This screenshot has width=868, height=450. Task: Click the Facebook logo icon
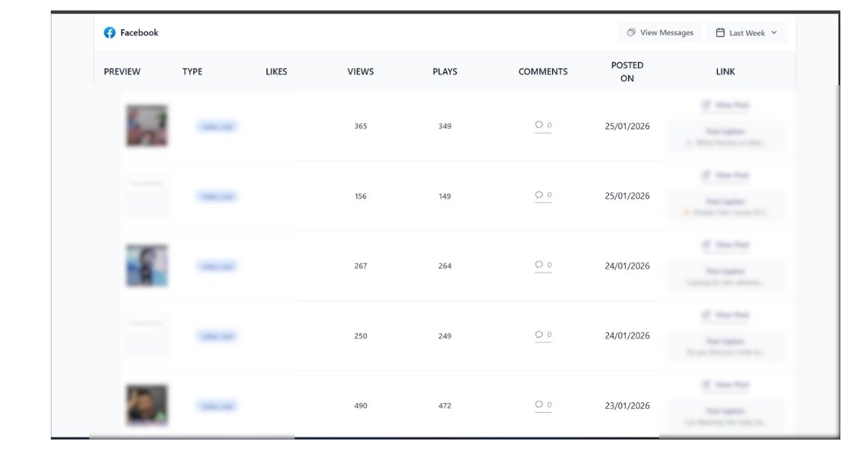[110, 33]
